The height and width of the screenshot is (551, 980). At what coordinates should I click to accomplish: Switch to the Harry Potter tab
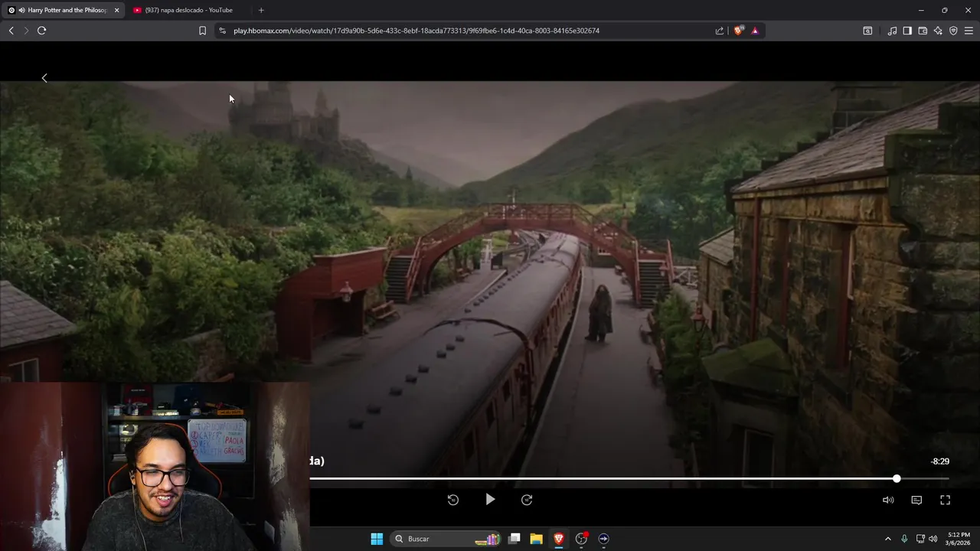coord(64,10)
